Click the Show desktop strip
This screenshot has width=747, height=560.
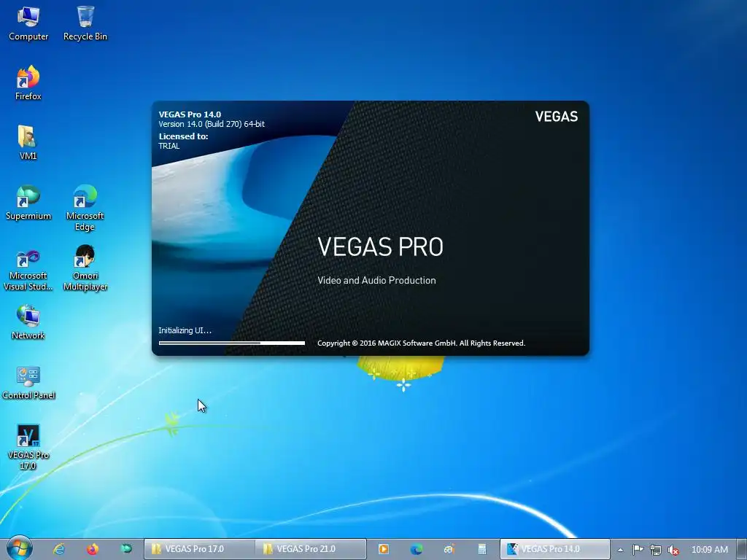tap(743, 549)
